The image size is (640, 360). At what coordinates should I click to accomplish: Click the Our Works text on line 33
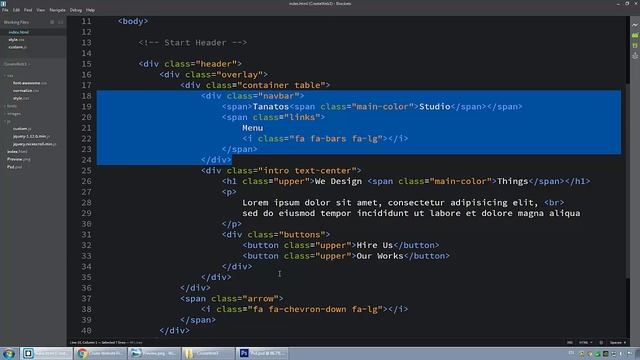pyautogui.click(x=380, y=256)
